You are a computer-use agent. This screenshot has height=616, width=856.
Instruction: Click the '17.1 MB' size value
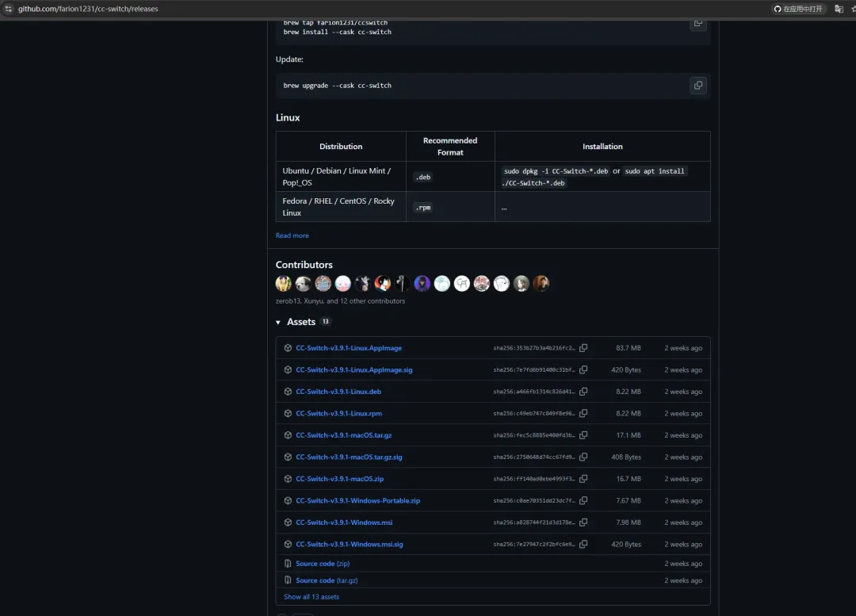629,435
